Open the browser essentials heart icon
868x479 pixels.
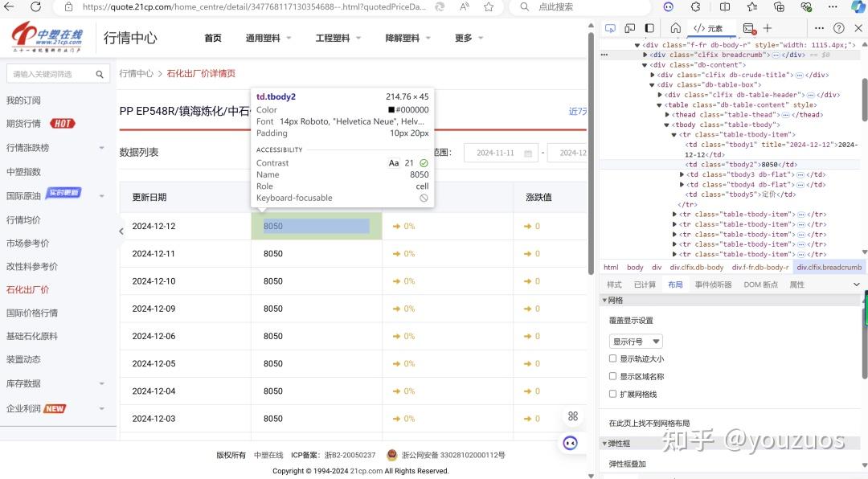(x=806, y=6)
